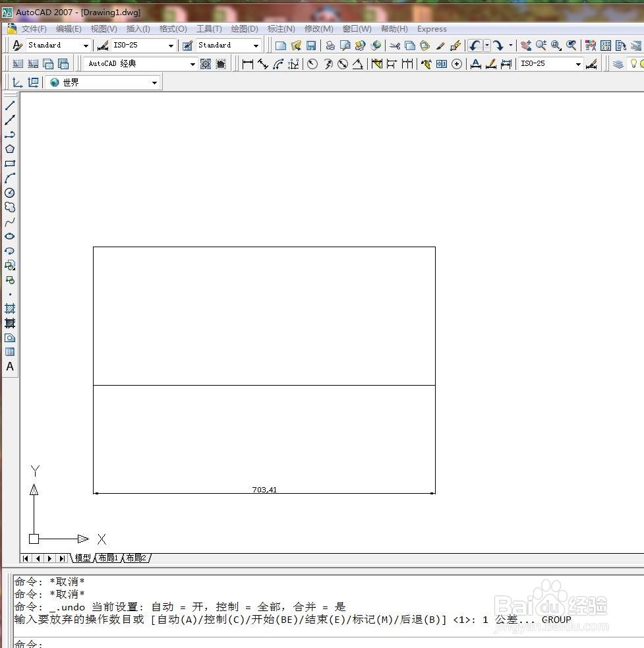Select the Polyline tool

(10, 134)
